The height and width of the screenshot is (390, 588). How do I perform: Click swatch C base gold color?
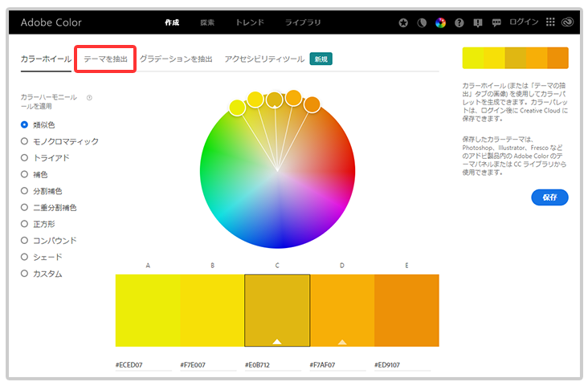click(x=277, y=311)
